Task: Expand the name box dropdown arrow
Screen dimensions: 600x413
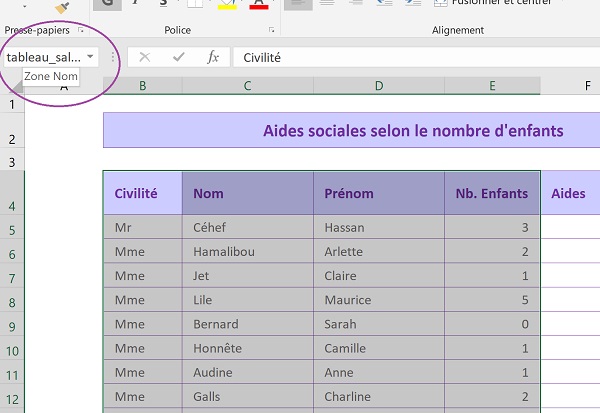Action: (90, 57)
